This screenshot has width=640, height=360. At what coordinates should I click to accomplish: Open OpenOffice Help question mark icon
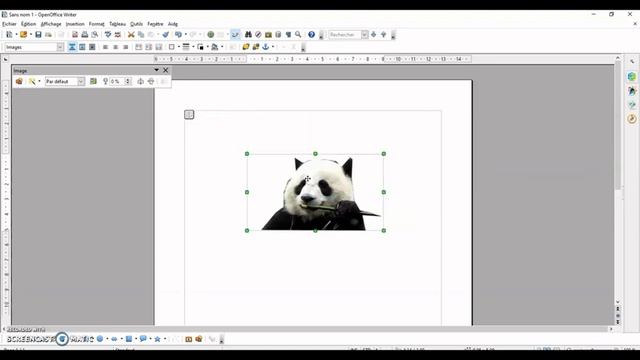coord(311,35)
